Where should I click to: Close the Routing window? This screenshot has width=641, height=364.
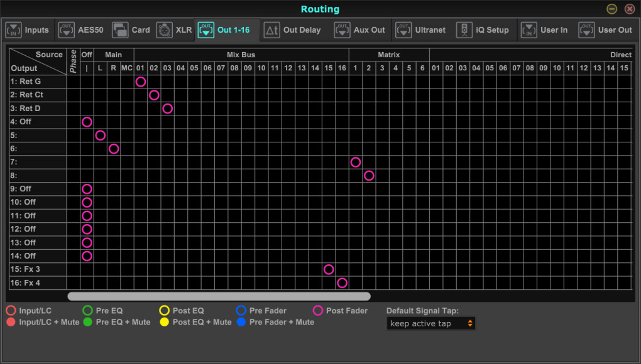[x=630, y=9]
